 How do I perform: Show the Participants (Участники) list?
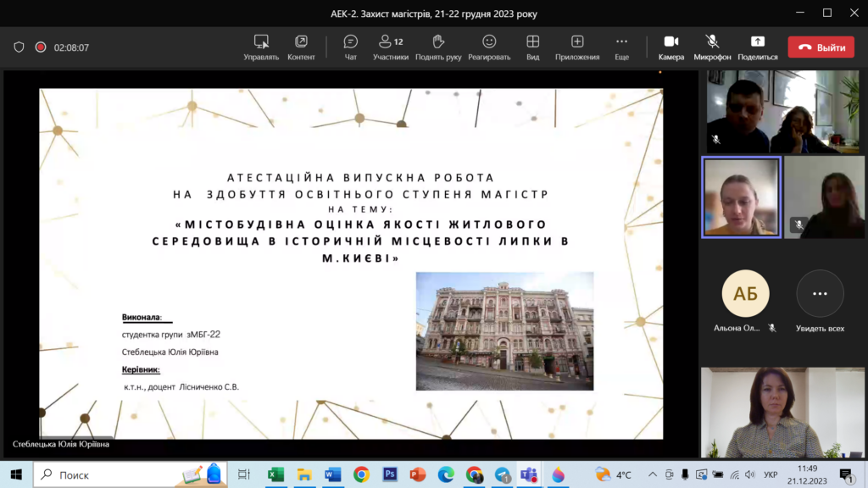point(390,47)
